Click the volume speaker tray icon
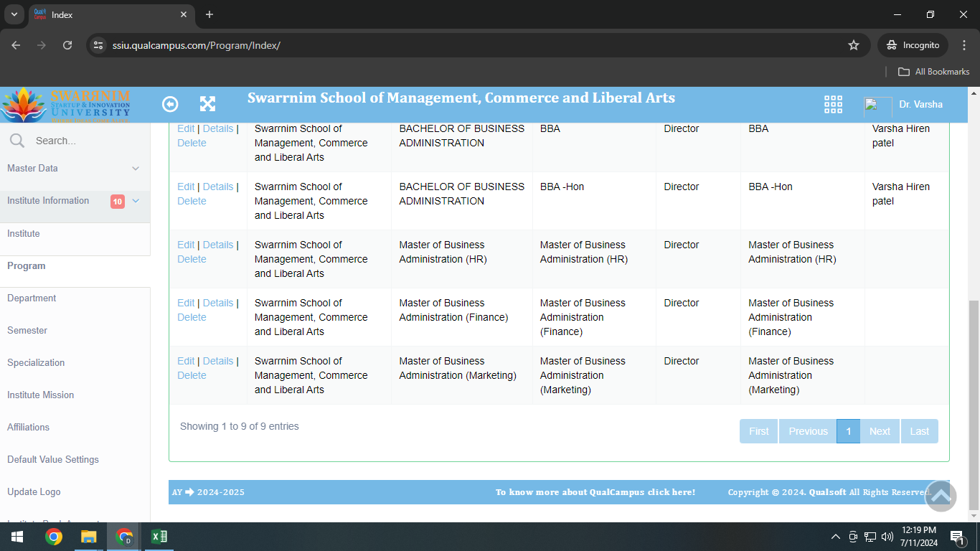This screenshot has height=551, width=980. (x=887, y=537)
